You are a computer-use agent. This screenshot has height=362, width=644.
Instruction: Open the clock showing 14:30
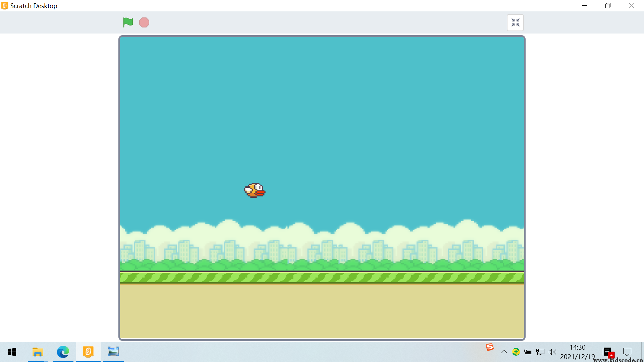click(578, 352)
